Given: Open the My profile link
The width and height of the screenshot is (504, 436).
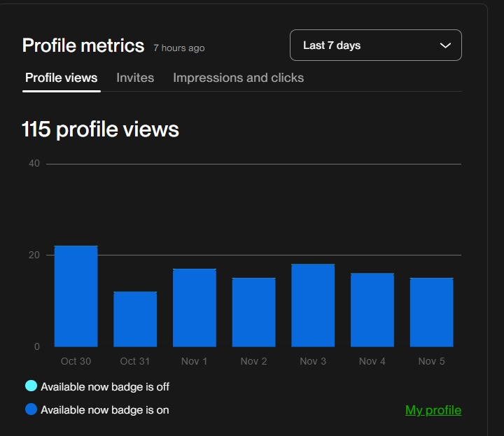Looking at the screenshot, I should pyautogui.click(x=433, y=410).
